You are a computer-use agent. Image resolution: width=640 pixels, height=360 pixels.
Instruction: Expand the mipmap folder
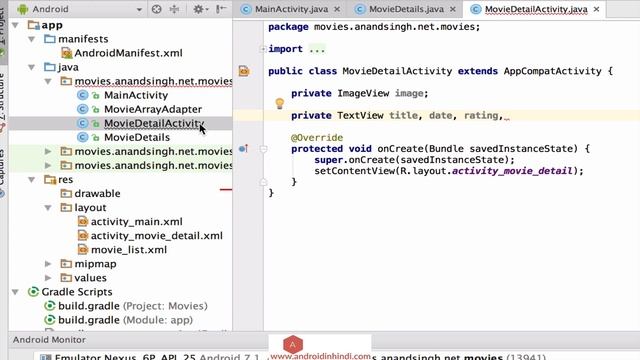coord(48,264)
